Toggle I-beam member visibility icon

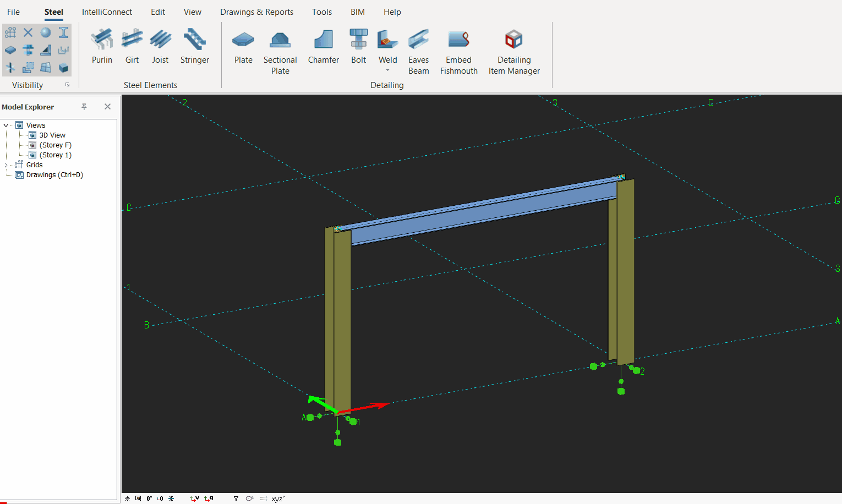point(64,32)
